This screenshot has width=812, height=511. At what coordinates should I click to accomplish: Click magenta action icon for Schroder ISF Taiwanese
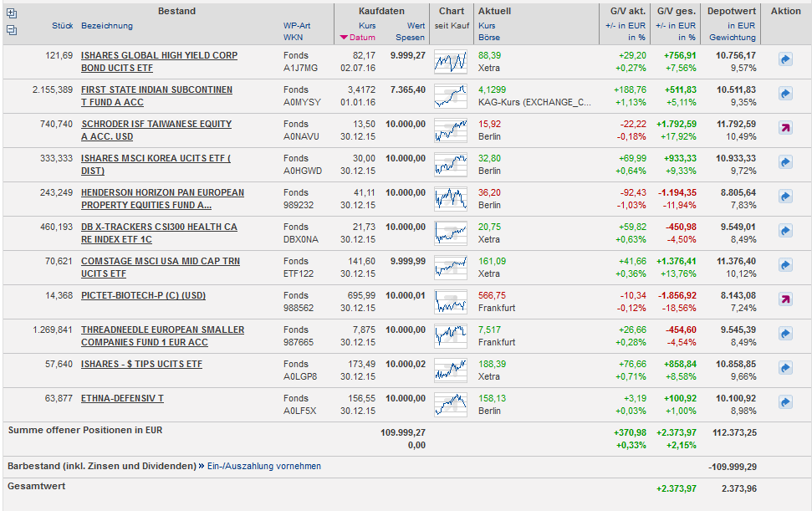click(x=785, y=129)
